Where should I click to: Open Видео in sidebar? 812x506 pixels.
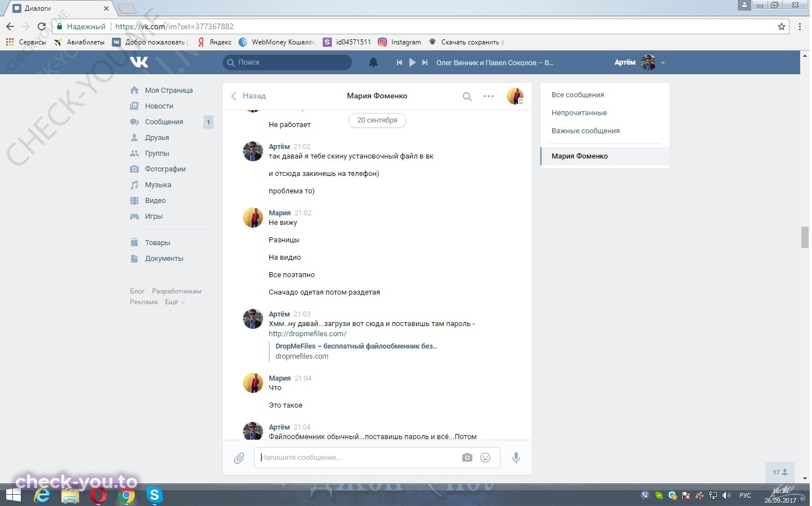[155, 201]
